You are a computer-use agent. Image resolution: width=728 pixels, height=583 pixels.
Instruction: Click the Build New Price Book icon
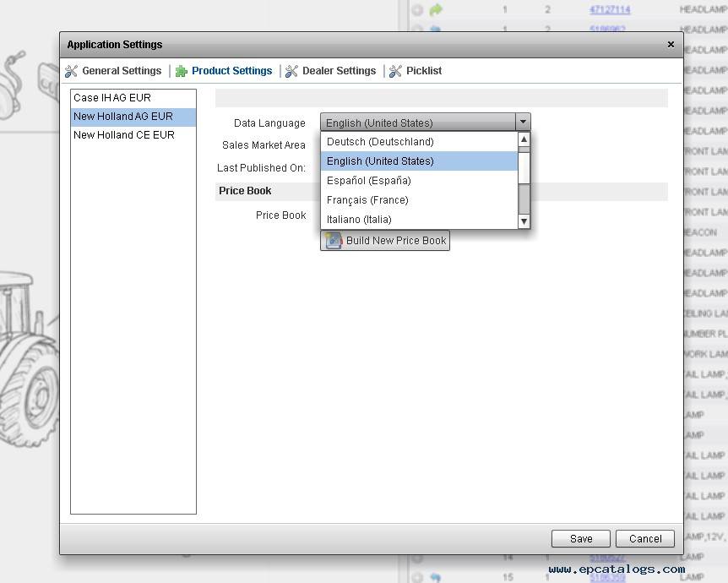coord(334,241)
